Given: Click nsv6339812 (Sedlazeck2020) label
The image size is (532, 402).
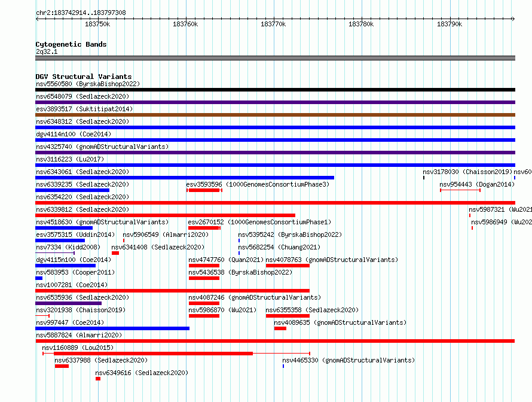Looking at the screenshot, I should coord(82,209).
